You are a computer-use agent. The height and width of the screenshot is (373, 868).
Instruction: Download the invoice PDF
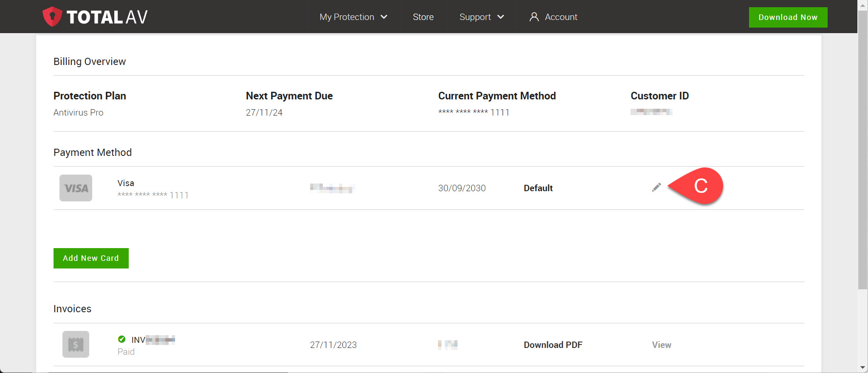click(x=553, y=345)
